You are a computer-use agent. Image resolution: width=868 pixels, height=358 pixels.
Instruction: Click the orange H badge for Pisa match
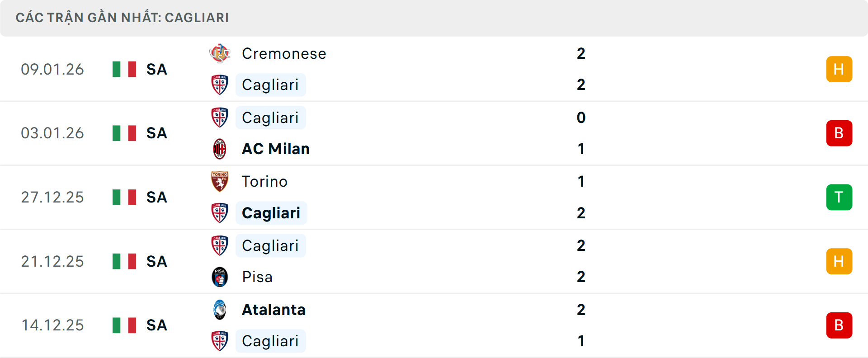(839, 261)
